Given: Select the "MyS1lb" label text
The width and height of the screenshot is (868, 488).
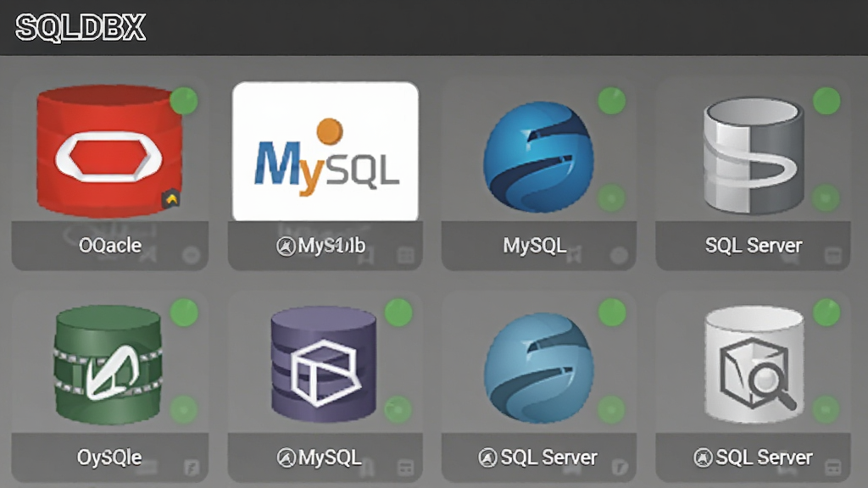Looking at the screenshot, I should click(x=331, y=245).
